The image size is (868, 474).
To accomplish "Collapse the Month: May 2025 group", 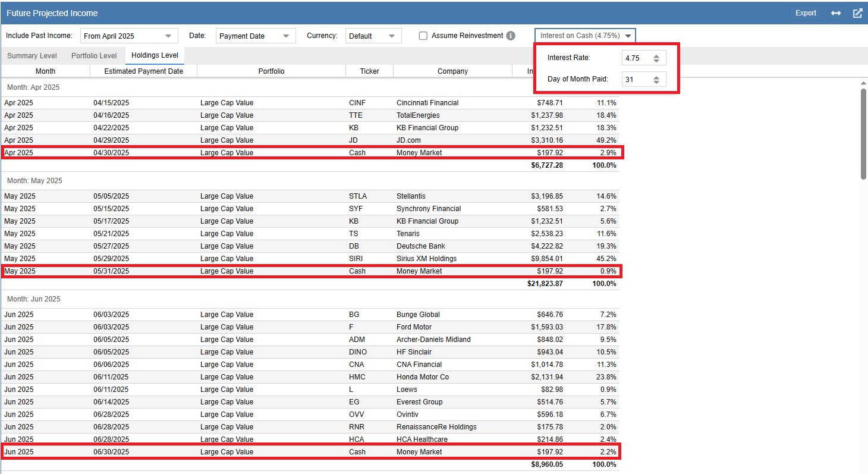I will click(34, 181).
